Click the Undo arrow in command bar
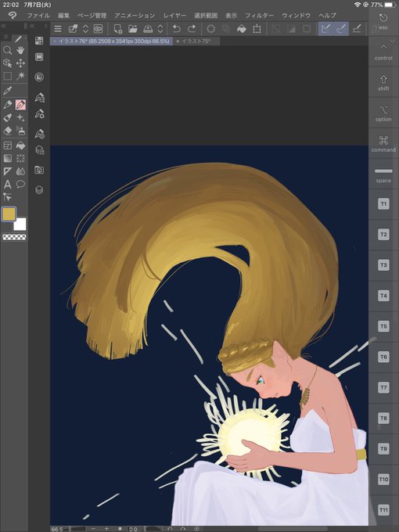Image resolution: width=399 pixels, height=532 pixels. pos(177,29)
